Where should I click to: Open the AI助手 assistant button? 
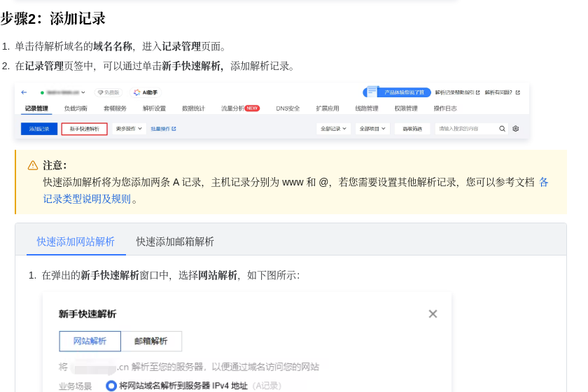click(146, 92)
